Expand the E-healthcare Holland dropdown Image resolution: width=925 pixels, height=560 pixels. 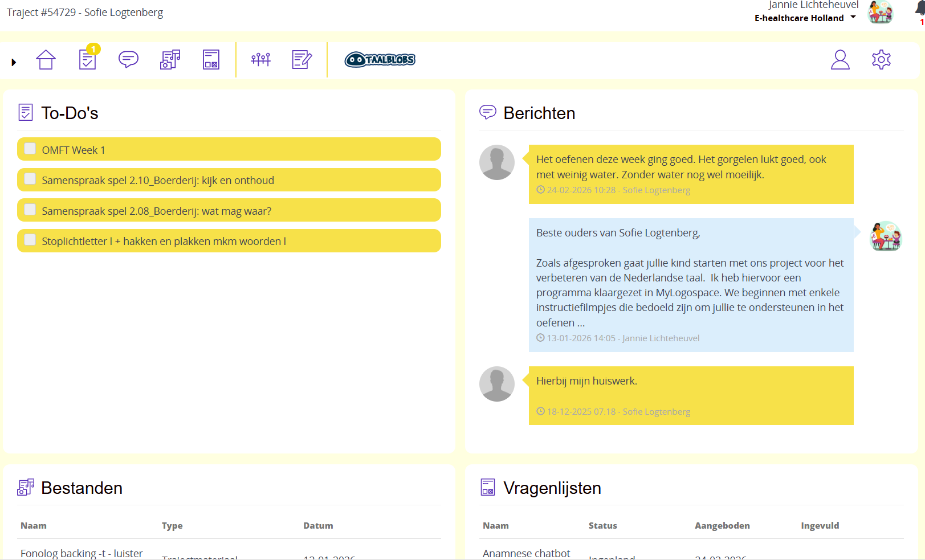click(x=853, y=18)
